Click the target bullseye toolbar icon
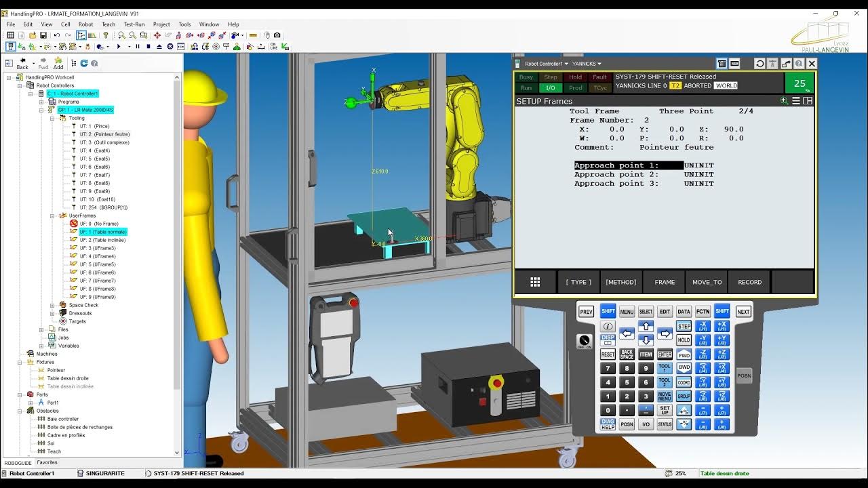This screenshot has width=868, height=488. pos(216,47)
